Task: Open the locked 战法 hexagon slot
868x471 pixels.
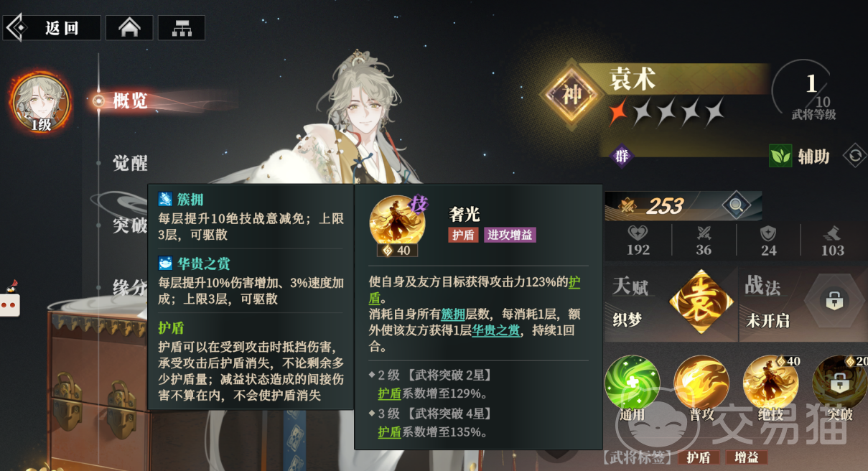Action: [834, 302]
